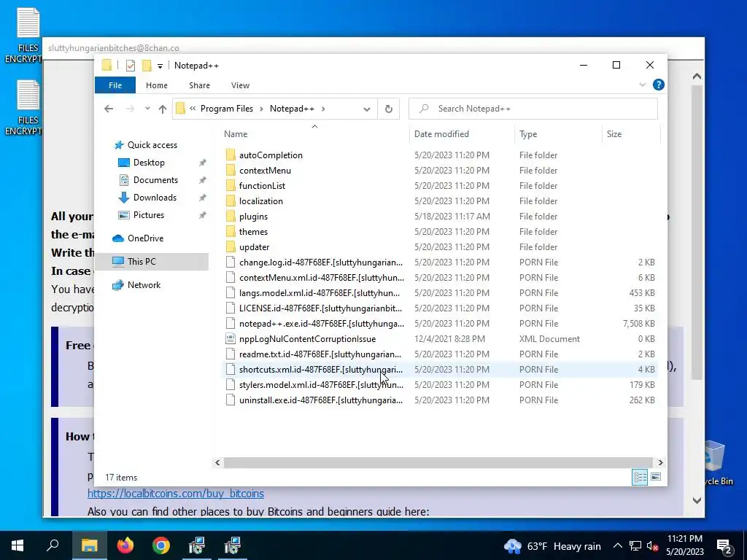Image resolution: width=747 pixels, height=560 pixels.
Task: Switch to Details view layout icon
Action: coord(639,477)
